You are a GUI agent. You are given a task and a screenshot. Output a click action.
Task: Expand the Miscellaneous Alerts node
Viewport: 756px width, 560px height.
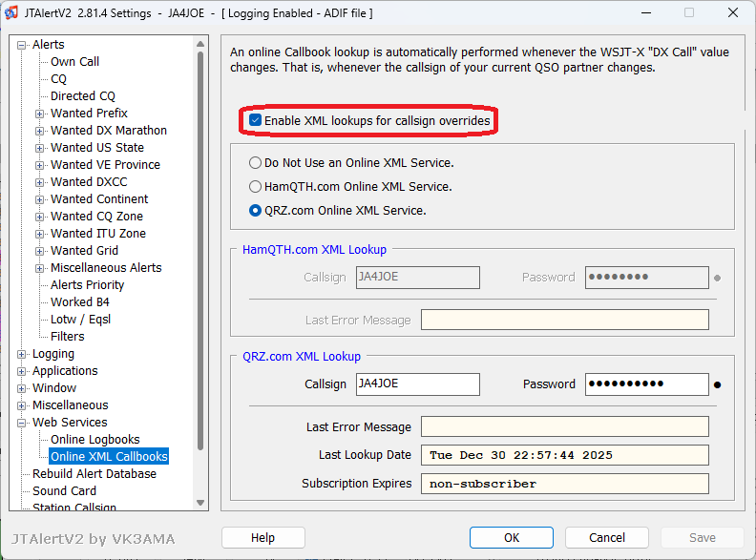click(39, 268)
